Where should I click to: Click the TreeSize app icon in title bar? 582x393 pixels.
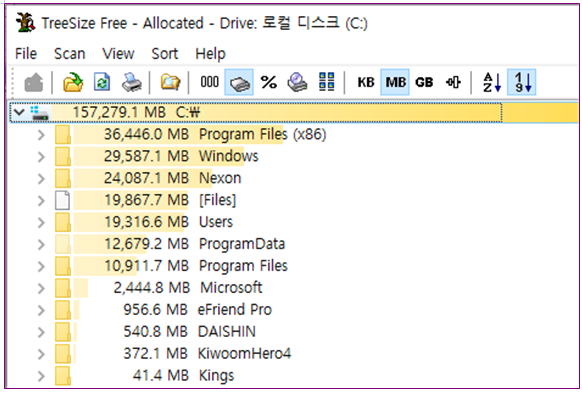pos(25,23)
